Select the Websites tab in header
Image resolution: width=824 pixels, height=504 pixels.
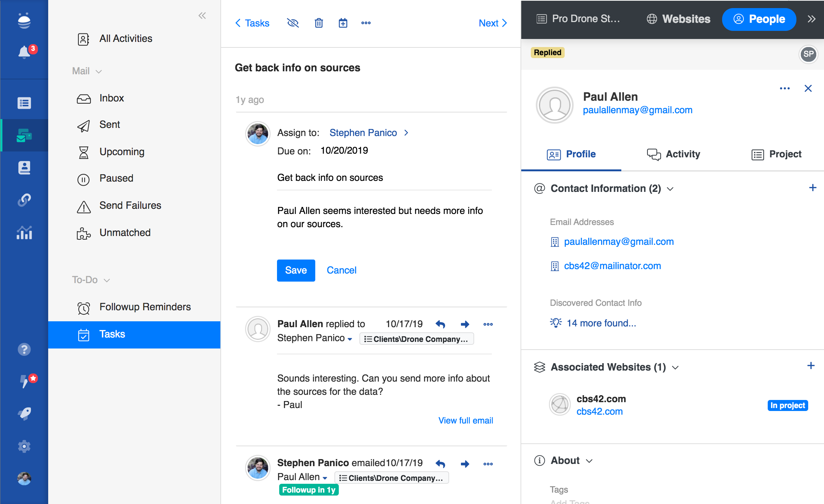pos(678,19)
